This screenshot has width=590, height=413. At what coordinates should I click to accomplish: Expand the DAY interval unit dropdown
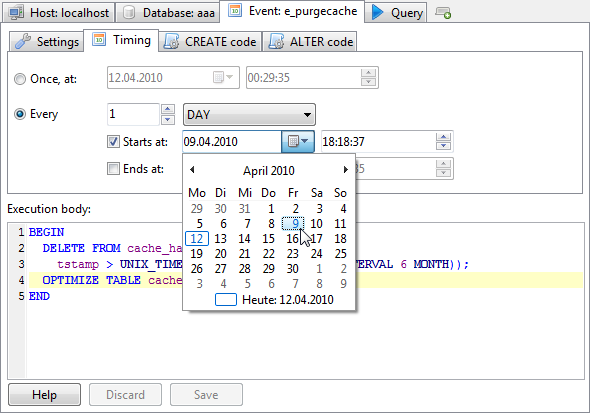click(x=249, y=114)
